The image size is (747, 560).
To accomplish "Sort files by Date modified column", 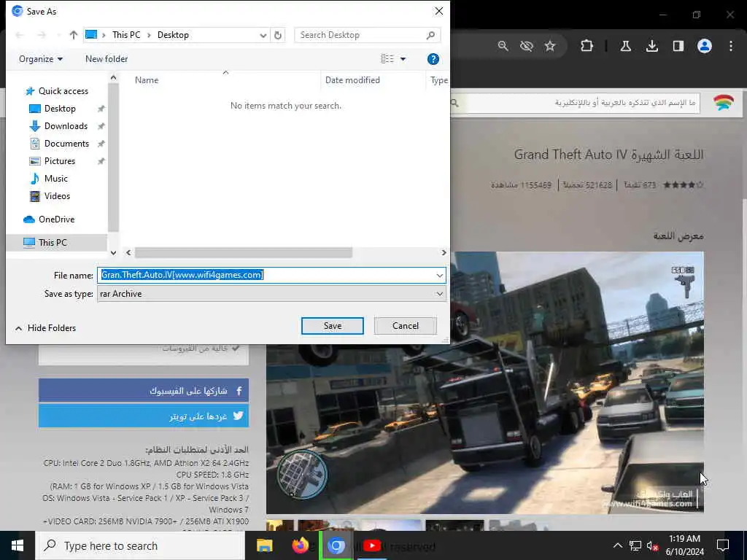I will (352, 80).
